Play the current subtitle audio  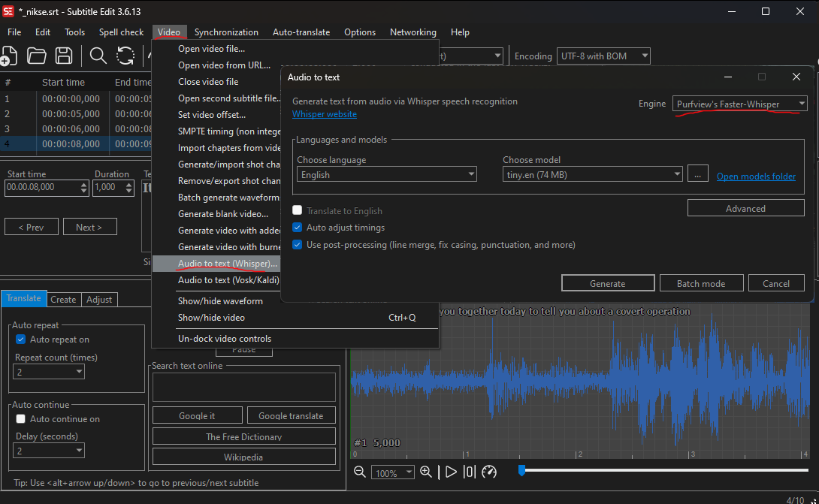tap(450, 472)
